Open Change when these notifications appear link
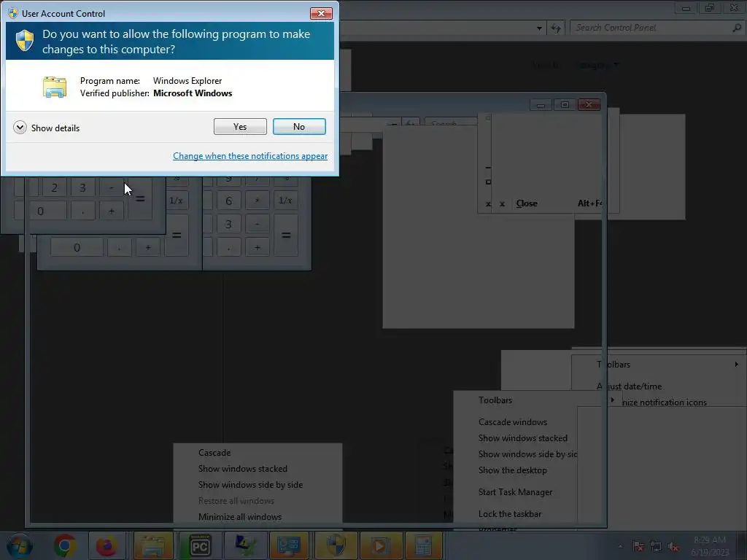747x560 pixels. pos(250,156)
